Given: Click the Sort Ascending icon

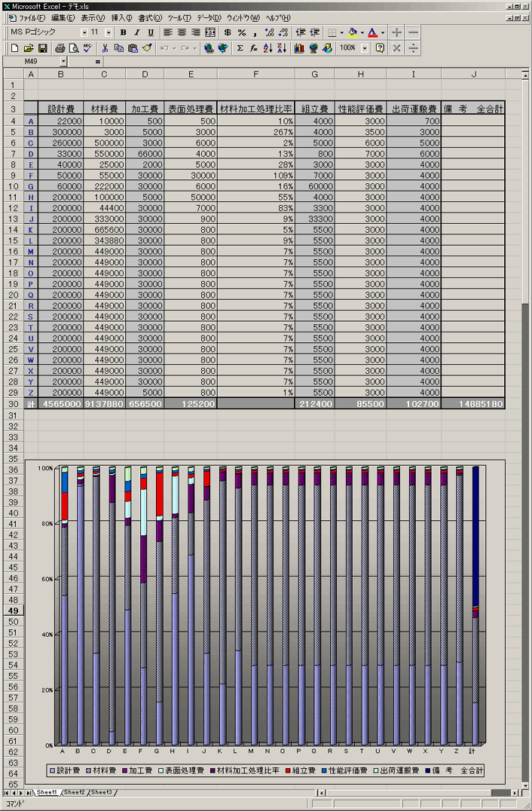Looking at the screenshot, I should point(268,48).
